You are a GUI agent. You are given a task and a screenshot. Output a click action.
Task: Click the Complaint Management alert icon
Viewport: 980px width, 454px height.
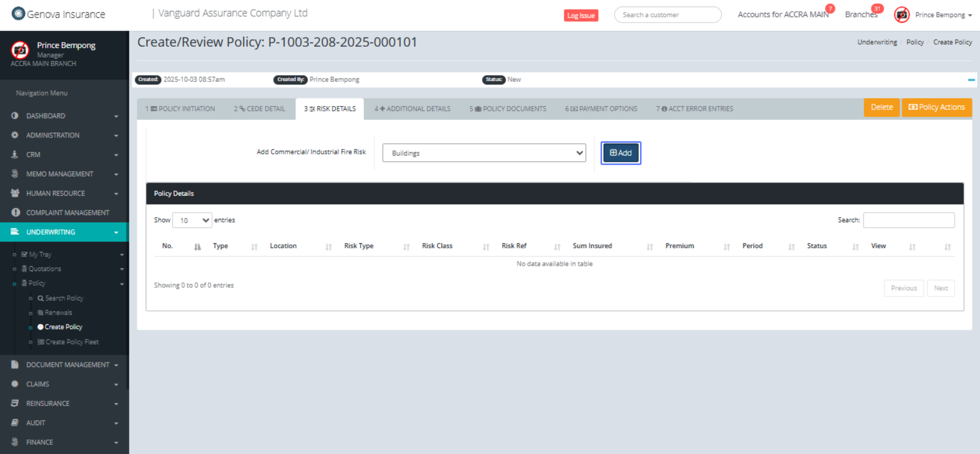pos(16,212)
